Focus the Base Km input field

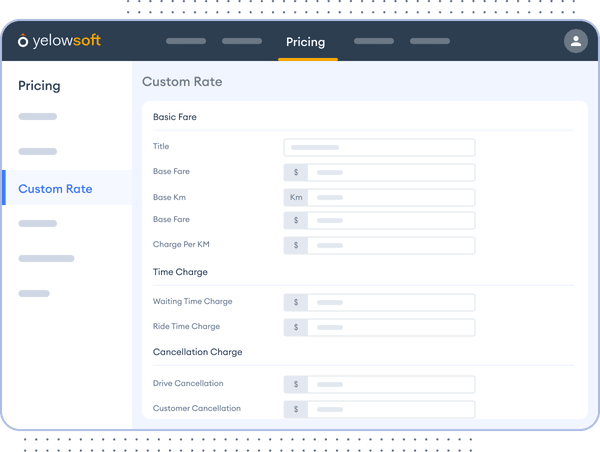click(391, 197)
